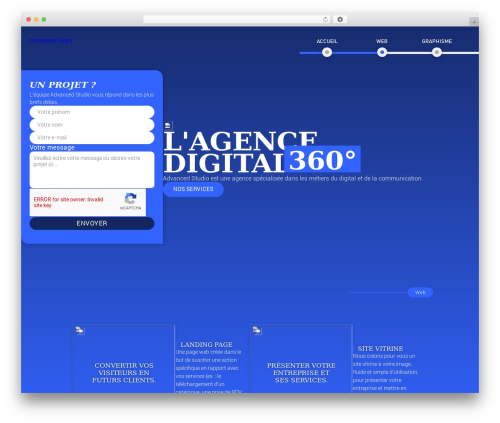Focus the Votre e-mail field
Screen dimensions: 500x423
pos(92,137)
